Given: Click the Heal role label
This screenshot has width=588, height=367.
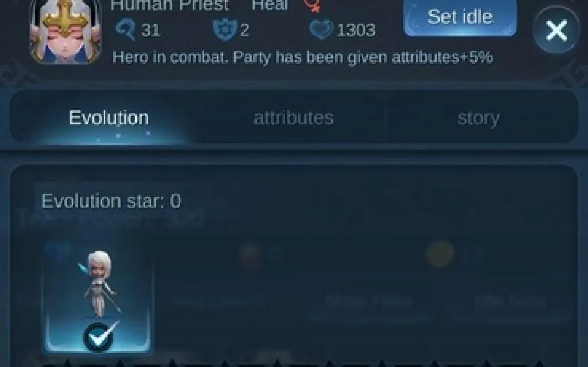Looking at the screenshot, I should point(270,5).
